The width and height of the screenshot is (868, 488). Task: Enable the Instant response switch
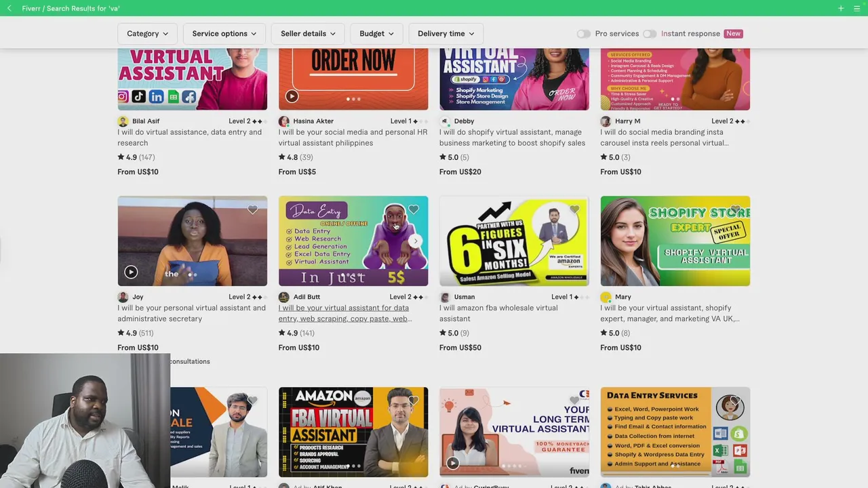pos(650,33)
